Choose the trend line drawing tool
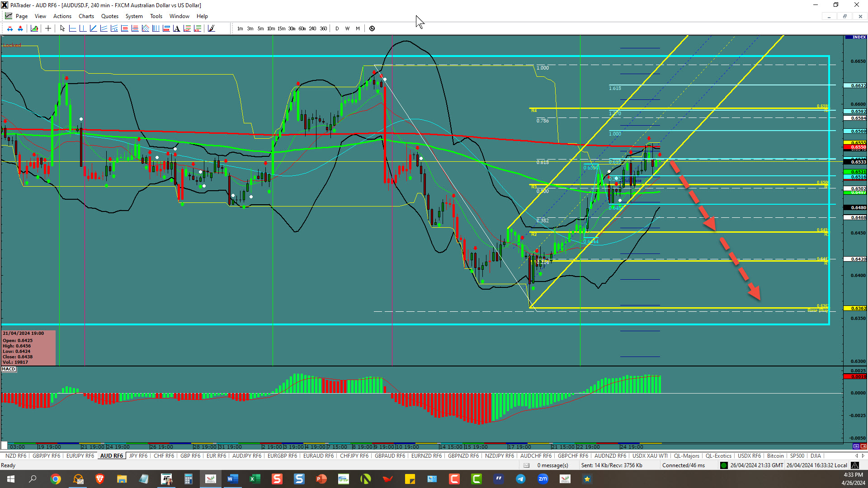 pos(93,28)
